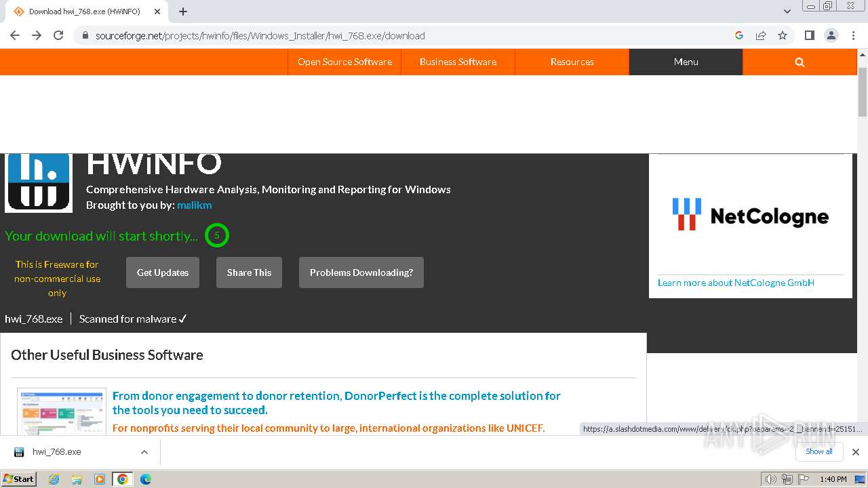
Task: Click the DonorPerfect screenshot thumbnail
Action: pyautogui.click(x=62, y=411)
